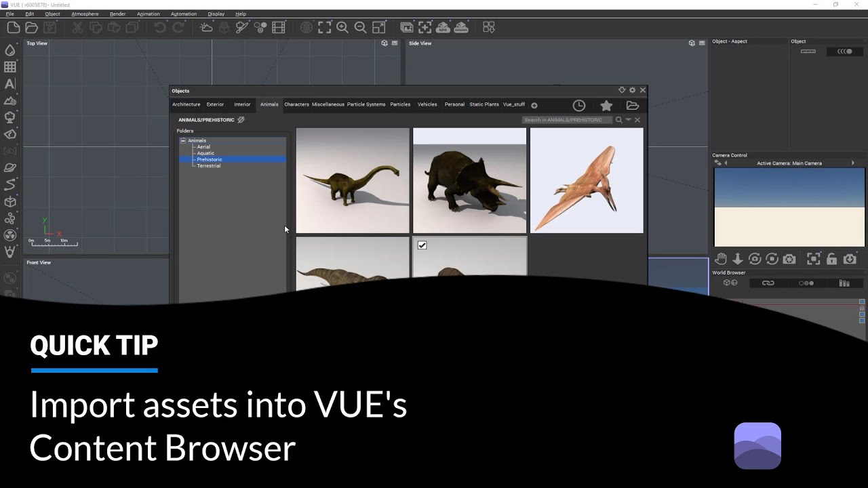This screenshot has width=868, height=488.
Task: Select the brachiosaurus thumbnail
Action: (x=353, y=180)
